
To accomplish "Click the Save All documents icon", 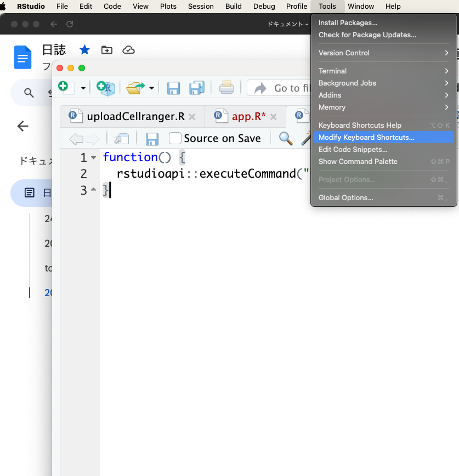I will click(x=197, y=88).
